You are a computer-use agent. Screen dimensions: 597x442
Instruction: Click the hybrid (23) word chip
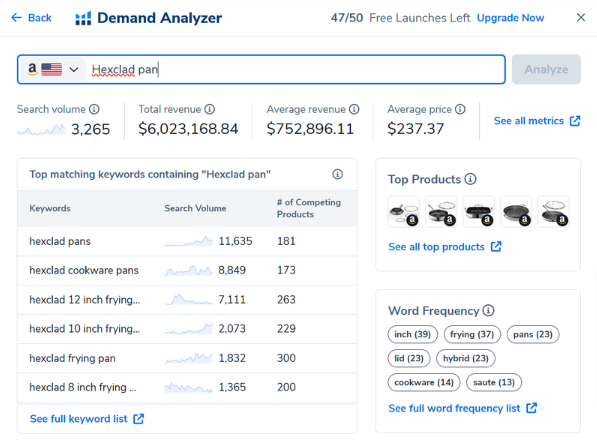466,358
